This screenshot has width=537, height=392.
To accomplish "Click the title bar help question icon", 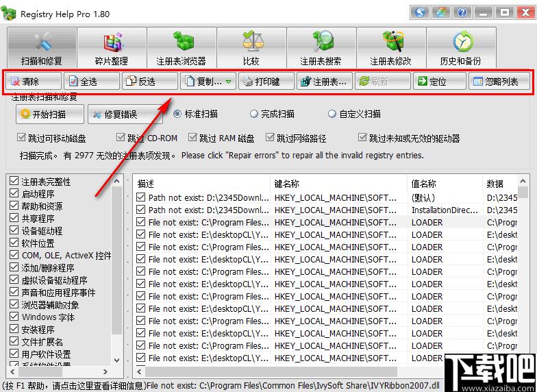I will [x=462, y=12].
